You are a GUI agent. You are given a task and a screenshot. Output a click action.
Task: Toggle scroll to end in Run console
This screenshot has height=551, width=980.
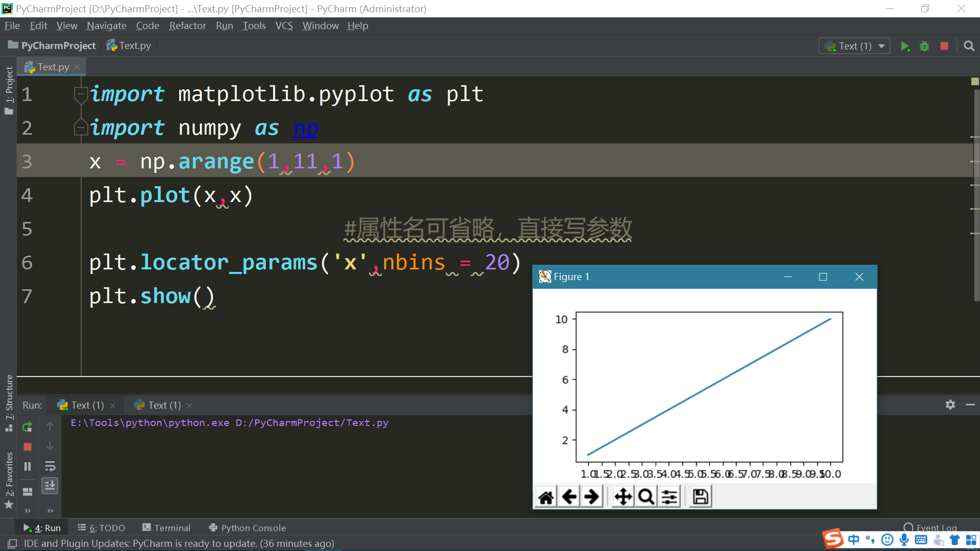pyautogui.click(x=50, y=485)
